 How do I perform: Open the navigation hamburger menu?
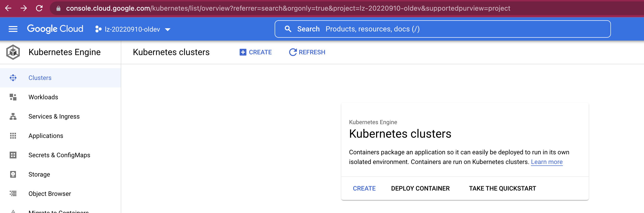13,29
